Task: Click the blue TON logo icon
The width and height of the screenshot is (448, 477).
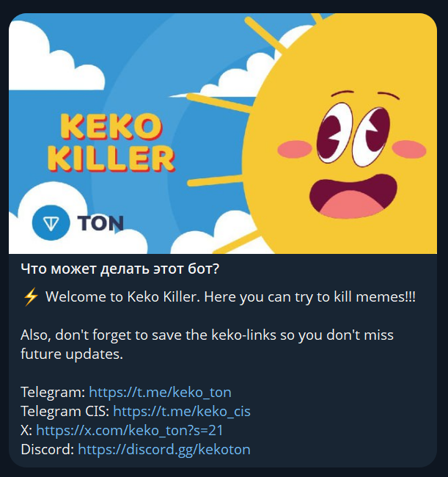Action: click(50, 222)
